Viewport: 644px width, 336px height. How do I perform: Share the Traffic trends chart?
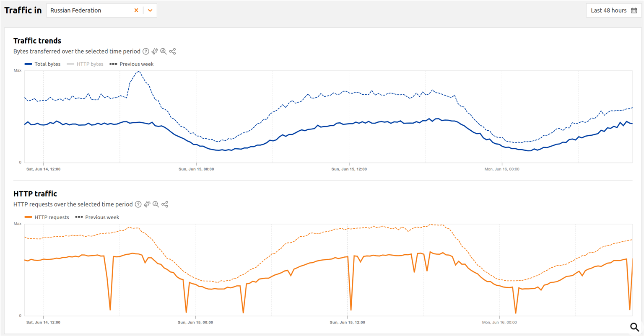[172, 52]
